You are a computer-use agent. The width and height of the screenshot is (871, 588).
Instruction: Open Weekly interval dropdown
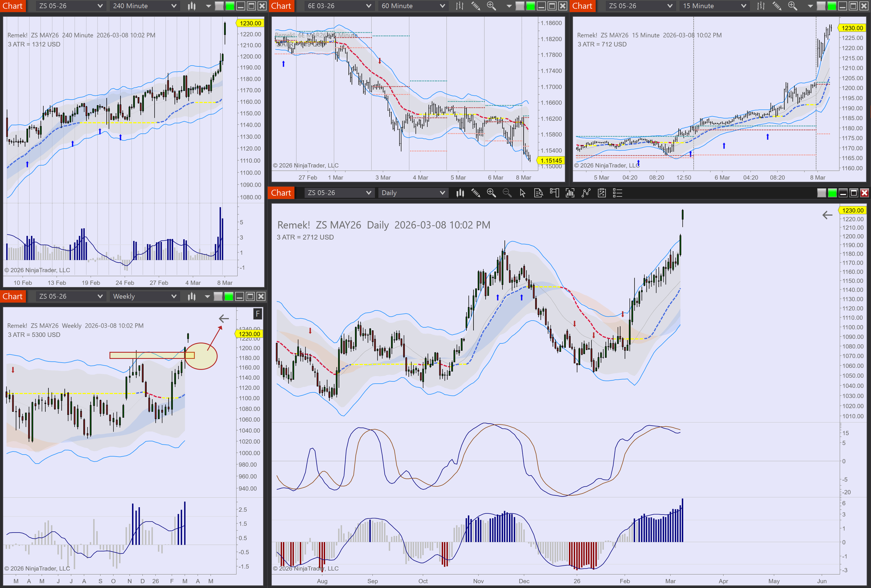[145, 296]
